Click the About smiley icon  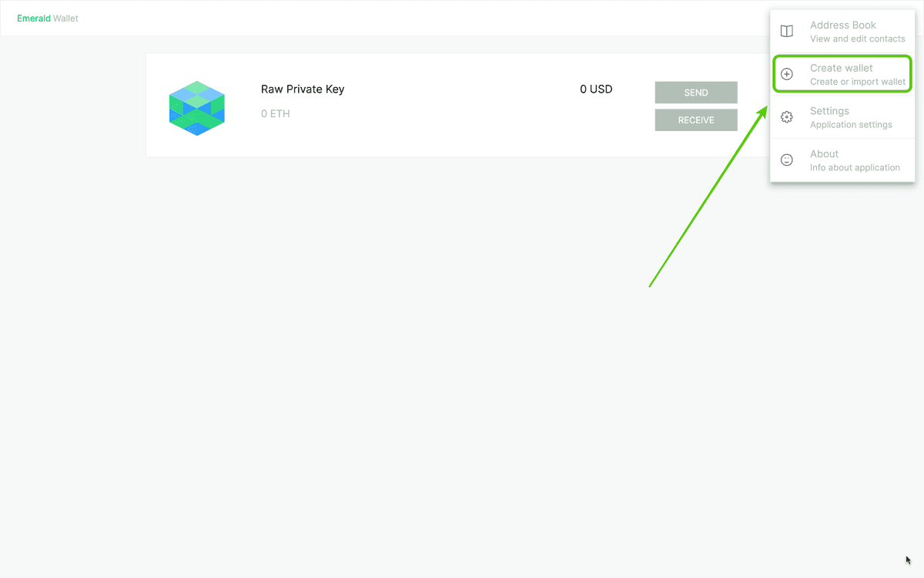coord(786,160)
